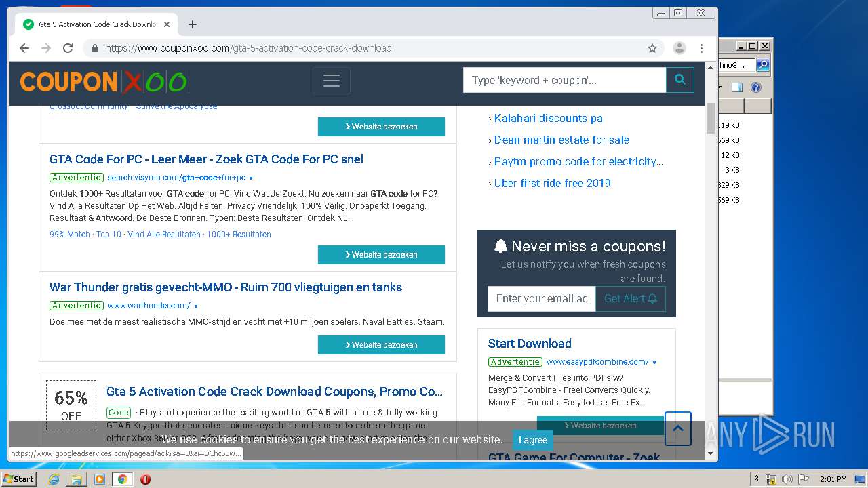Open Gta 5 Activation Code Crack Download Coupons

275,392
